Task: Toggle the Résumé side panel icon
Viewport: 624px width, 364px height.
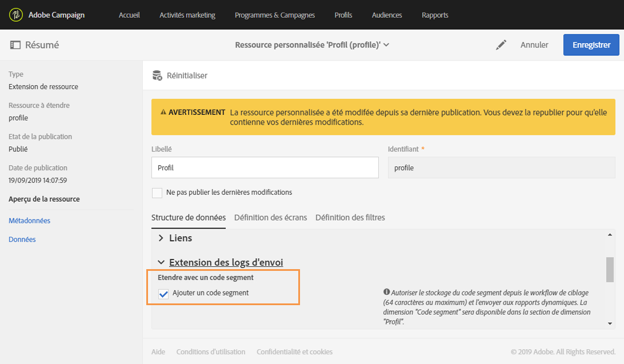Action: pos(15,45)
